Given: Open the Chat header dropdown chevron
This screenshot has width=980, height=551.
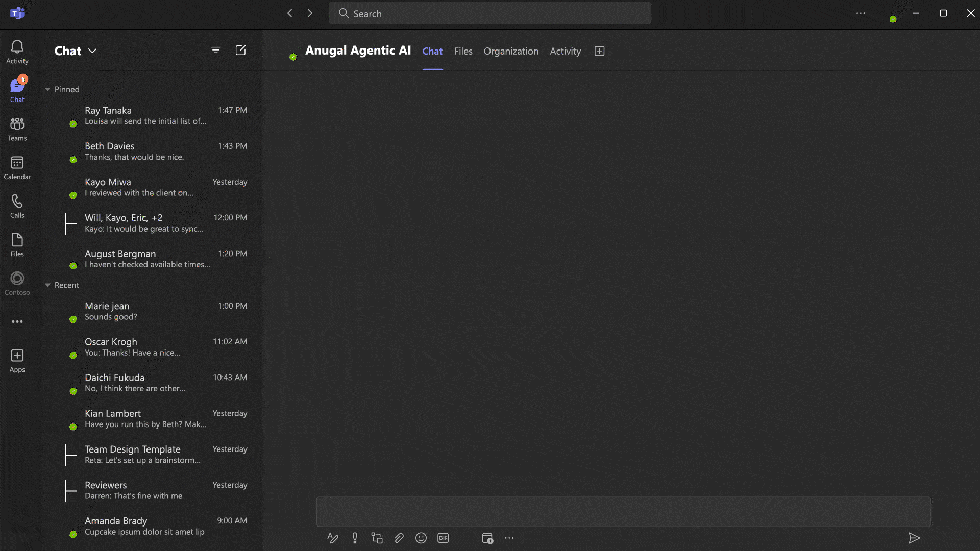Looking at the screenshot, I should 92,51.
